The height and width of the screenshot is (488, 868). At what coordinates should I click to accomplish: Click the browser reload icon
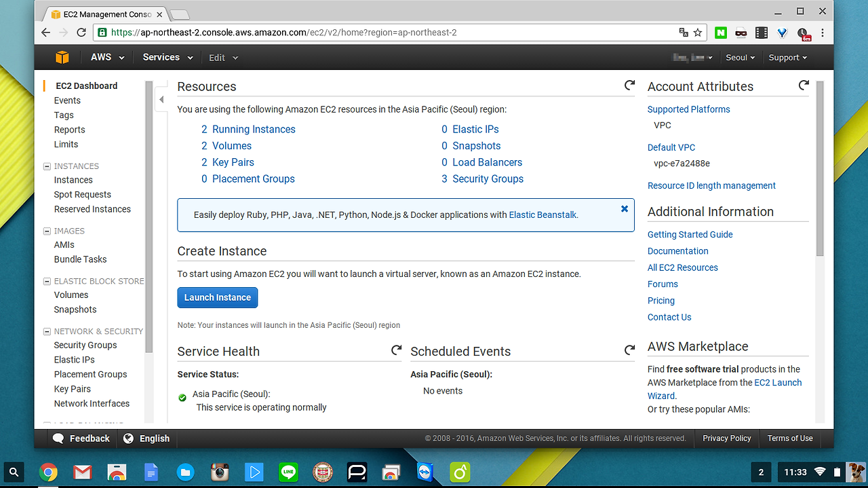click(81, 33)
